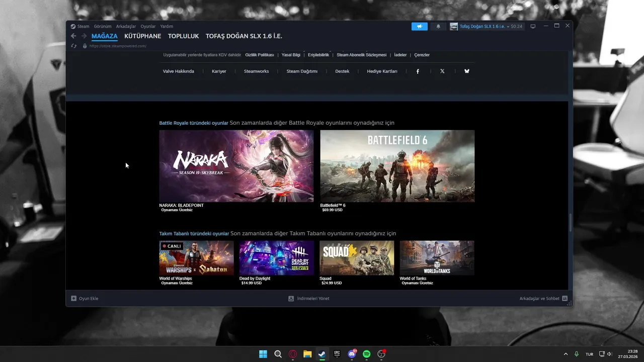The width and height of the screenshot is (644, 362).
Task: Open Epic Games Launcher from taskbar
Action: click(x=337, y=354)
